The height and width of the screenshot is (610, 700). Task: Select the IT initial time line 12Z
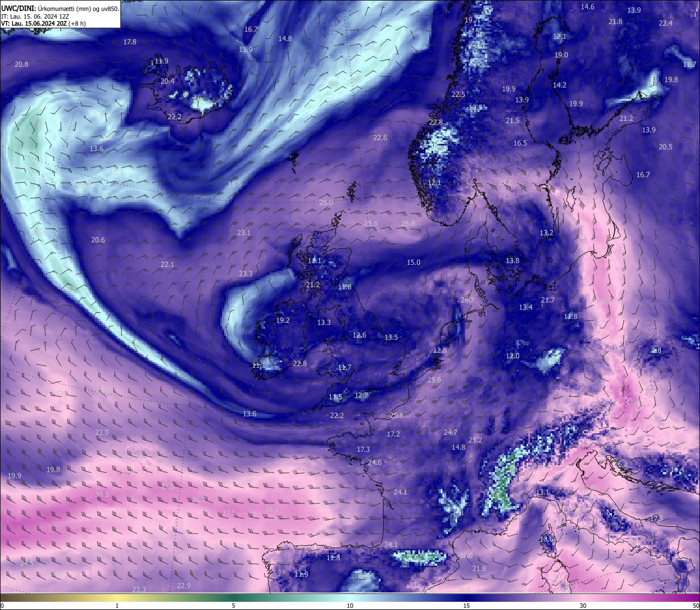coord(35,16)
